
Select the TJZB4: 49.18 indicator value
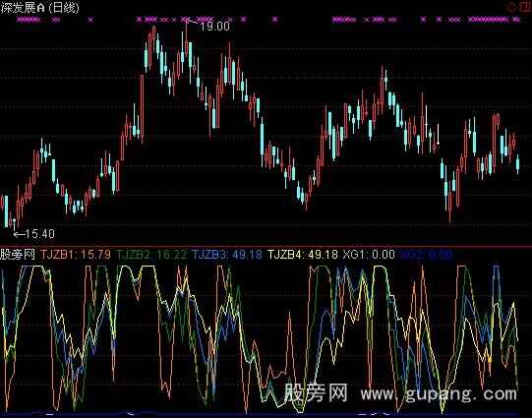point(303,254)
